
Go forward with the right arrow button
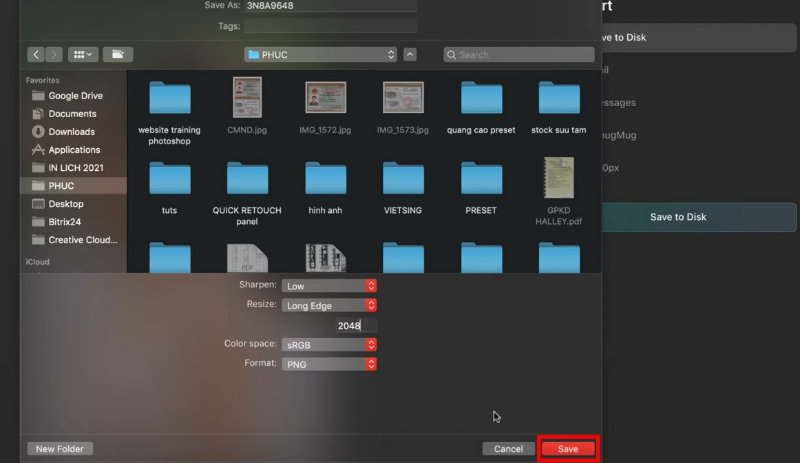click(x=54, y=55)
